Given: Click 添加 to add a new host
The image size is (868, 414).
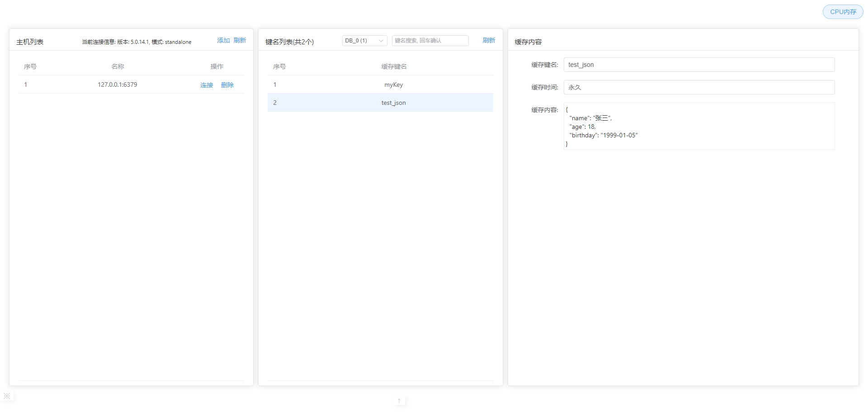Looking at the screenshot, I should (223, 41).
